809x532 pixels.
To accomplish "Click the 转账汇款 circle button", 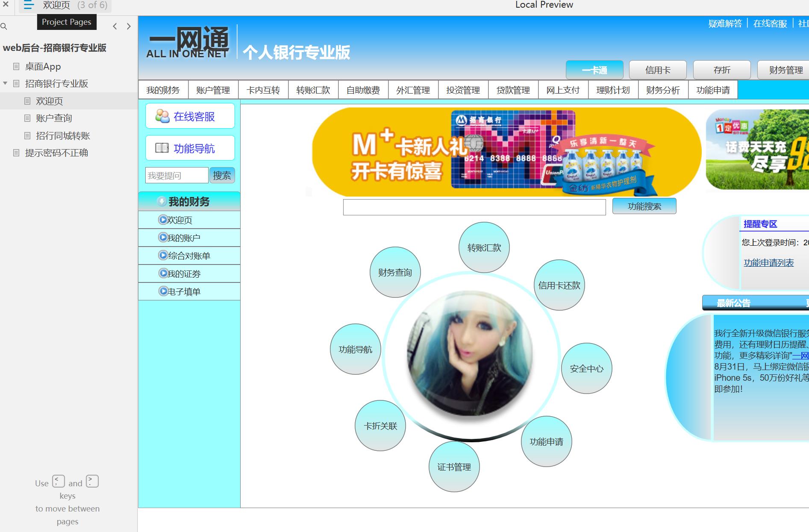I will (x=484, y=247).
